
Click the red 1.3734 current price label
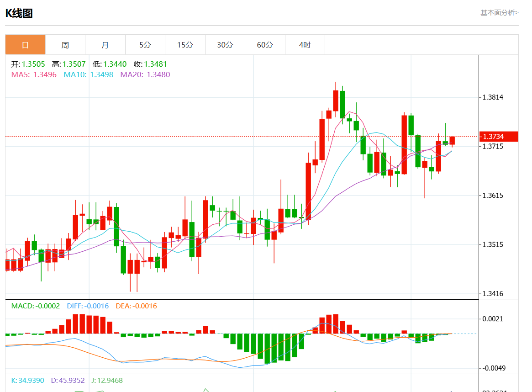point(499,137)
